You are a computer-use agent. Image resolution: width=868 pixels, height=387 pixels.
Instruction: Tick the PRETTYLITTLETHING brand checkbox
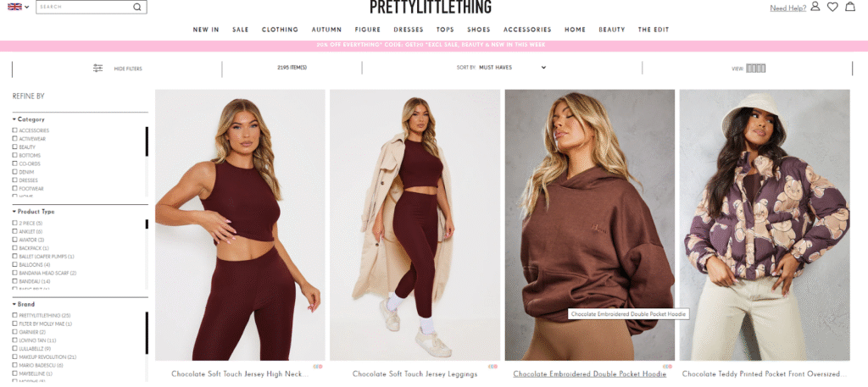click(15, 315)
